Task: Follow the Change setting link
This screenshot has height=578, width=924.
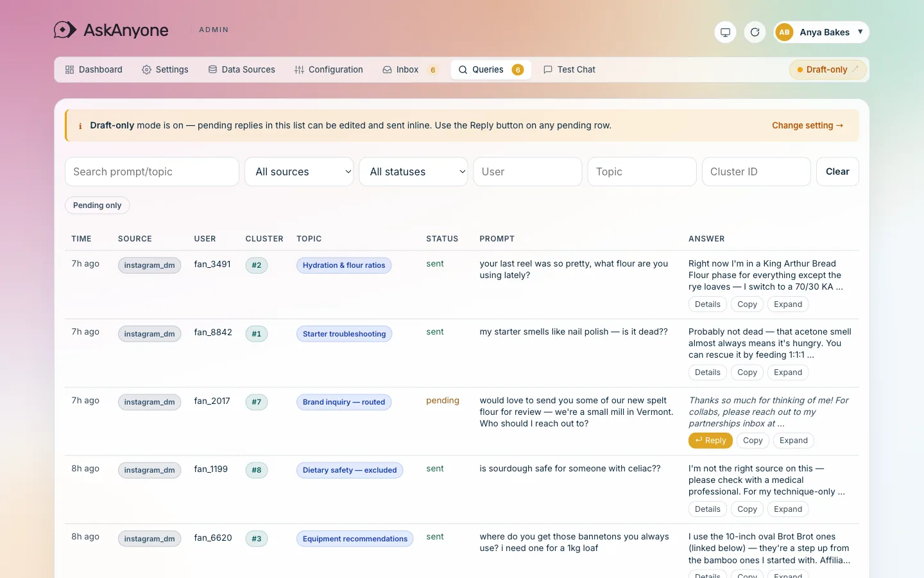Action: pyautogui.click(x=807, y=125)
